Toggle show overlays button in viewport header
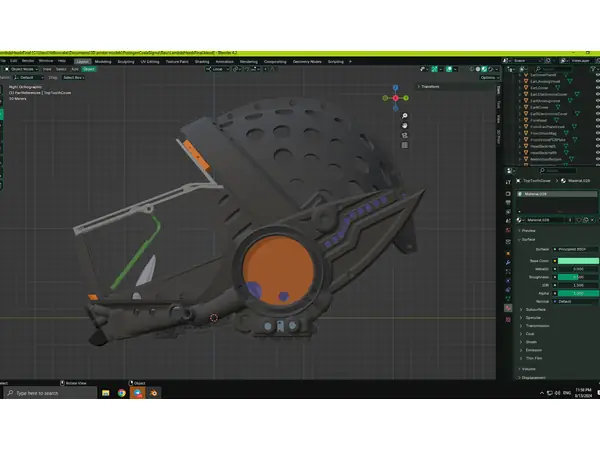This screenshot has height=450, width=600. (449, 69)
